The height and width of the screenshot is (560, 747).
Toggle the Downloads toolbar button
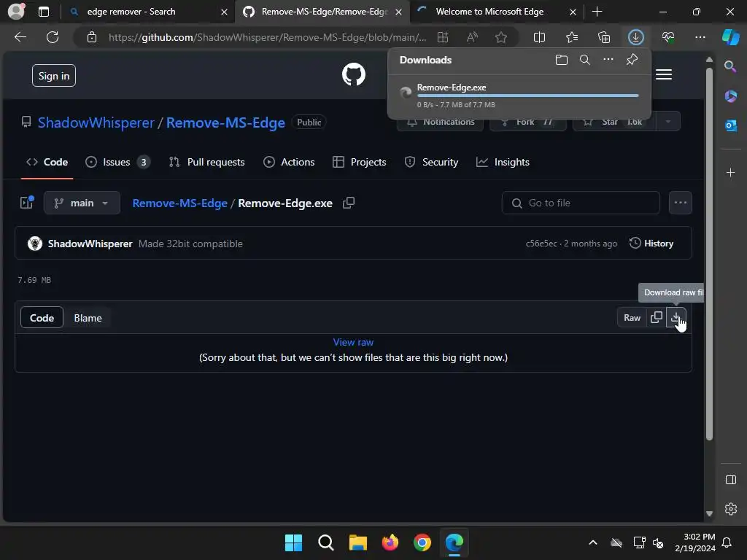(x=635, y=37)
